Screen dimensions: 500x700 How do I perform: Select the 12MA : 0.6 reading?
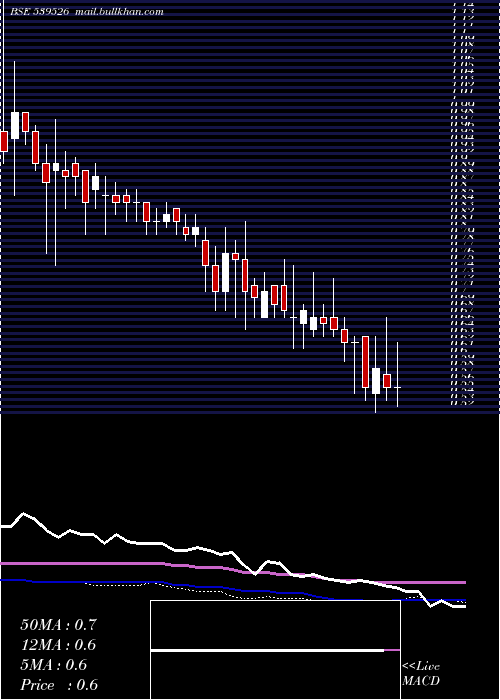tap(58, 645)
